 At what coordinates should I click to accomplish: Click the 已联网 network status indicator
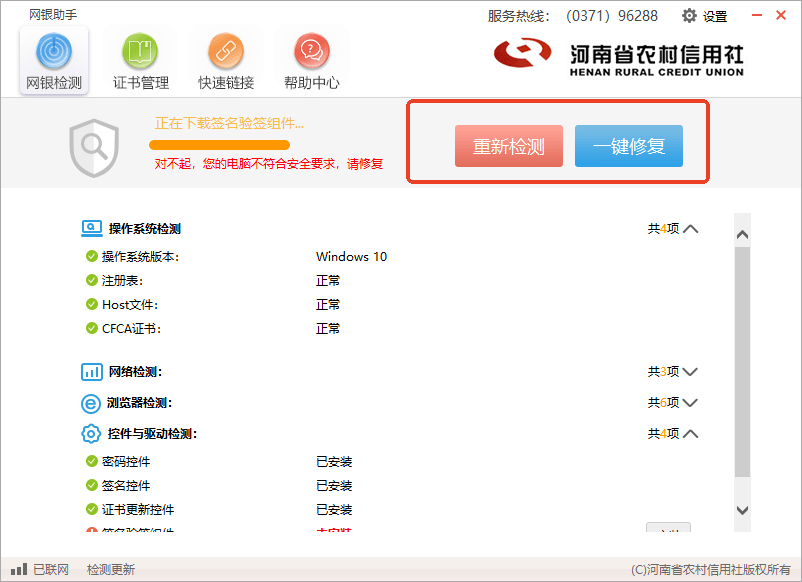(40, 570)
